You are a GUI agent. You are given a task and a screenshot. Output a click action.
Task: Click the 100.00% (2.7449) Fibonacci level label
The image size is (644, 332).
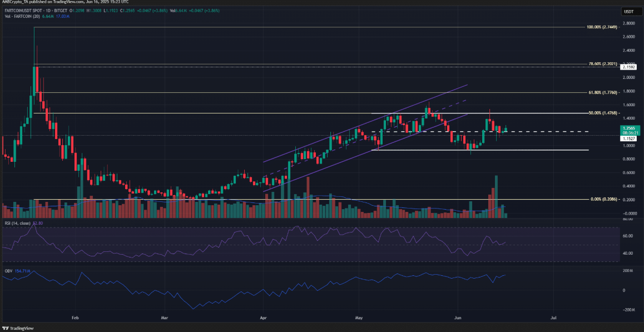click(601, 27)
